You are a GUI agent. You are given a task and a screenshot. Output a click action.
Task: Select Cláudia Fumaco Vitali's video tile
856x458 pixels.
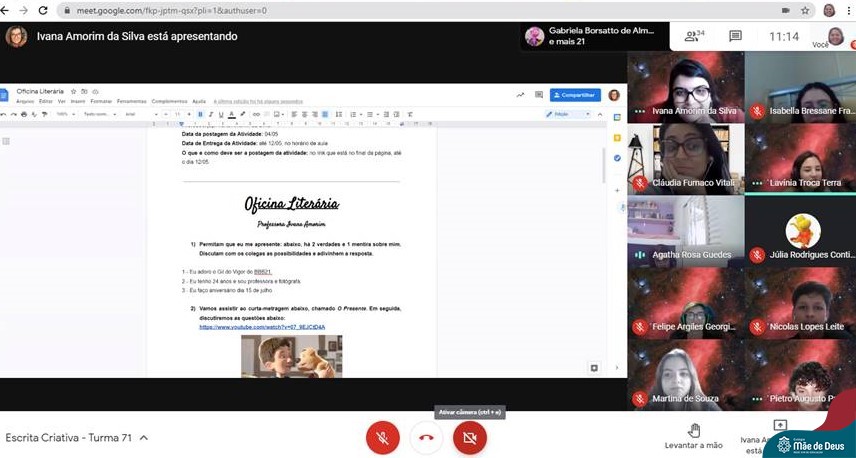point(685,158)
